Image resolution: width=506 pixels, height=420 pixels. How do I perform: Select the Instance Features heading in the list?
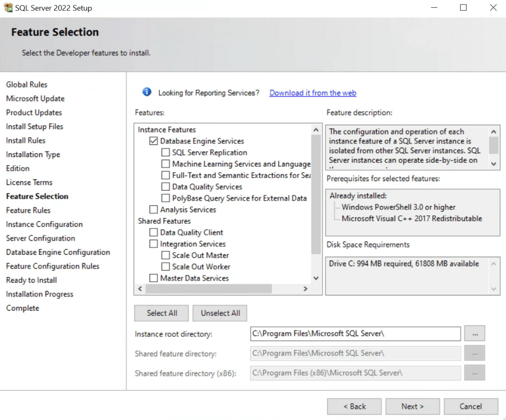tap(167, 130)
